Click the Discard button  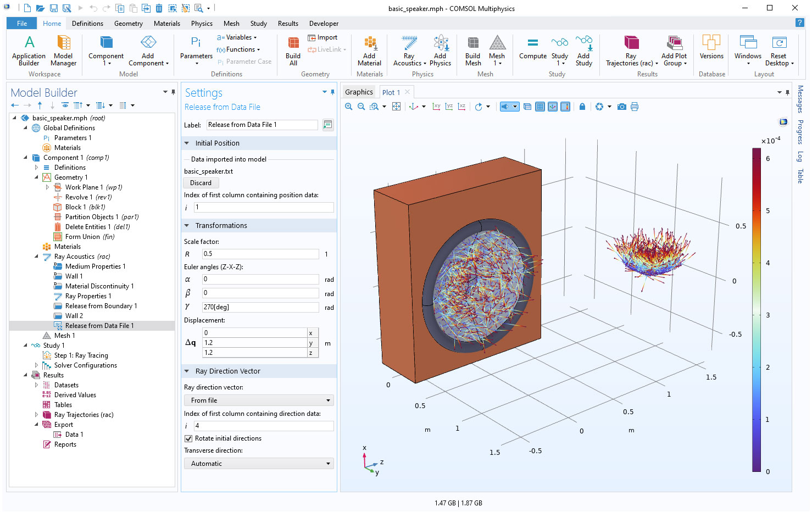tap(201, 183)
